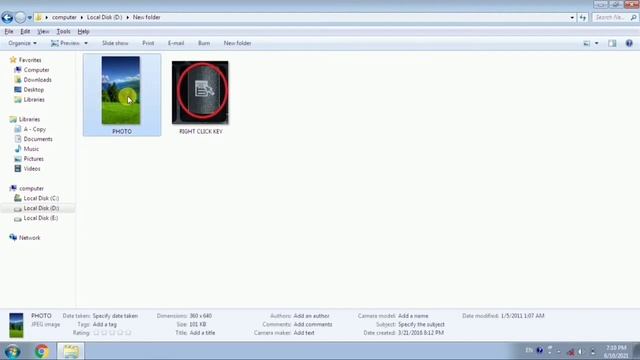
Task: Start Slide show from toolbar
Action: pyautogui.click(x=115, y=43)
